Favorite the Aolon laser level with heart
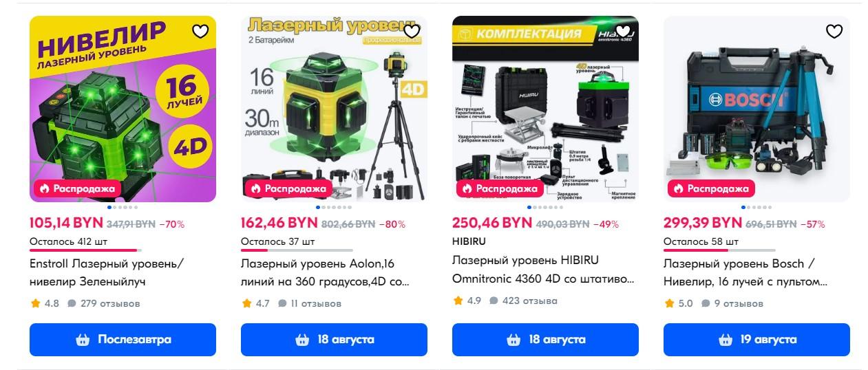This screenshot has height=370, width=868. tap(411, 31)
